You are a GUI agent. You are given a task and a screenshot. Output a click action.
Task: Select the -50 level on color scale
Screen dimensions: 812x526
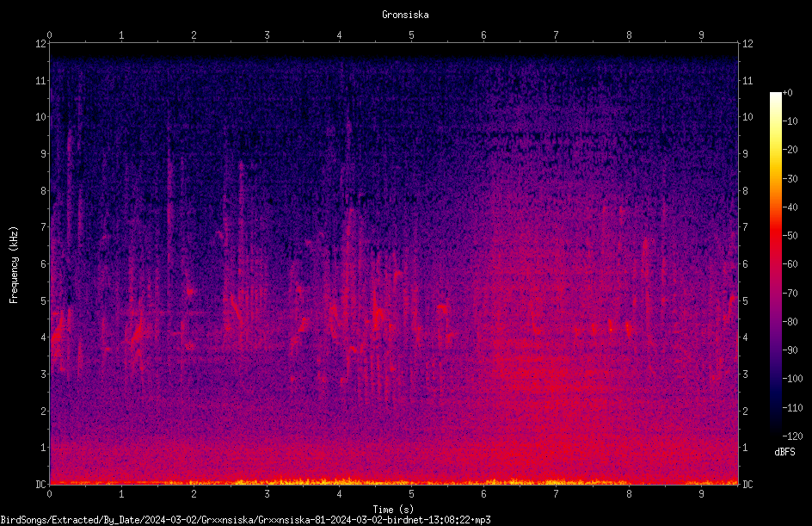pos(790,235)
